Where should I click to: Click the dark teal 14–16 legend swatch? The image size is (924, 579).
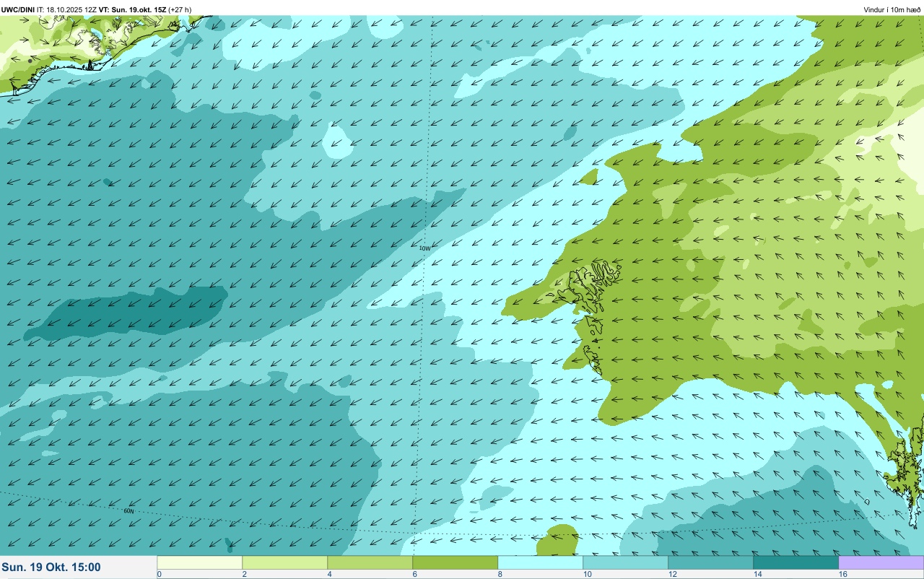(x=796, y=562)
